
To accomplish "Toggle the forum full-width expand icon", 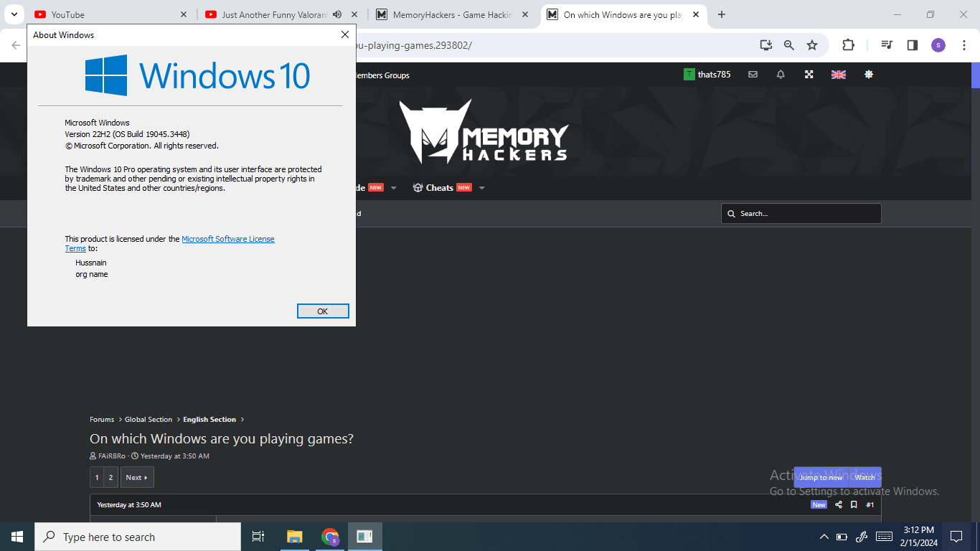I will click(x=809, y=75).
